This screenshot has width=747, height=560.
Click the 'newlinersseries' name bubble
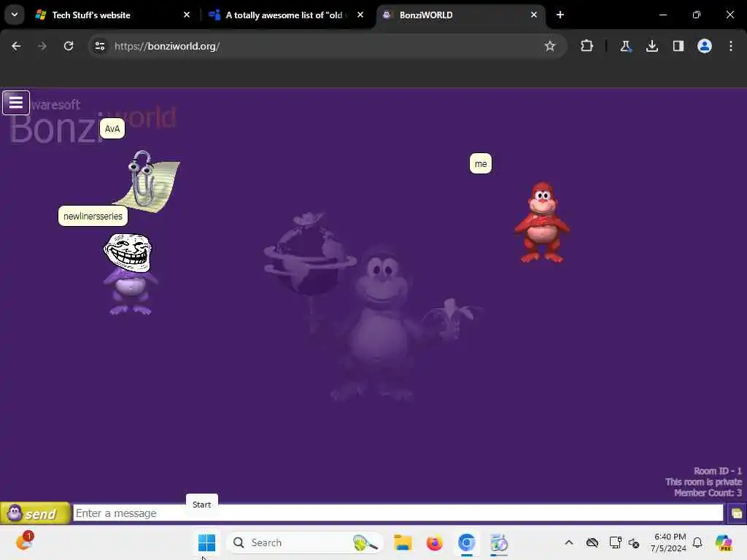[93, 216]
